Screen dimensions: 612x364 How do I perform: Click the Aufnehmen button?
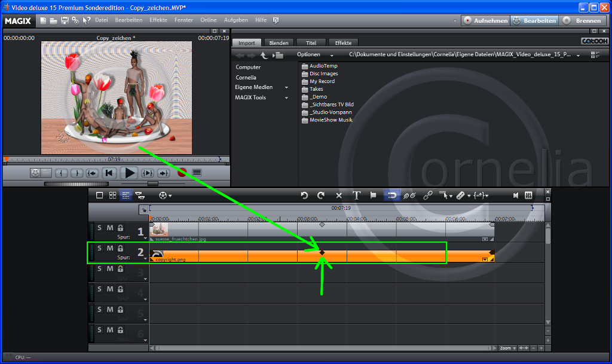[x=485, y=20]
